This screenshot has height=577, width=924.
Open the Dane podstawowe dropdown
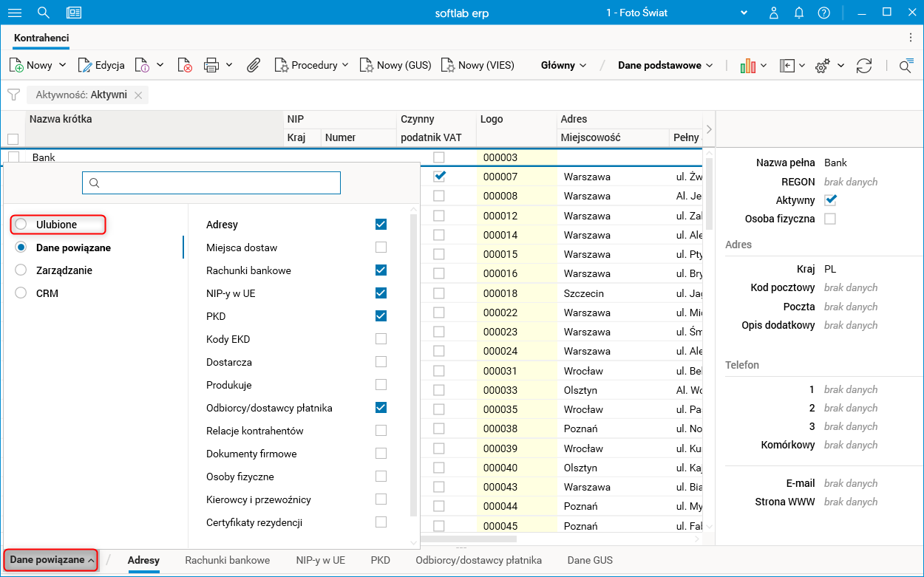coord(665,65)
